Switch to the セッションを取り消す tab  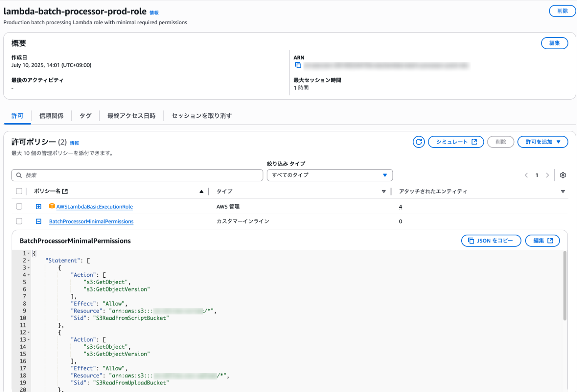pyautogui.click(x=202, y=116)
